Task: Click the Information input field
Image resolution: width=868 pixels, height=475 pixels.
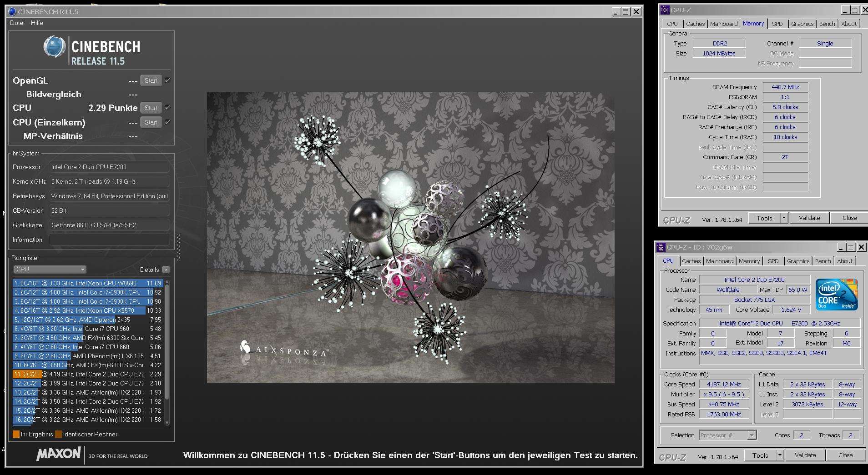Action: pos(109,240)
